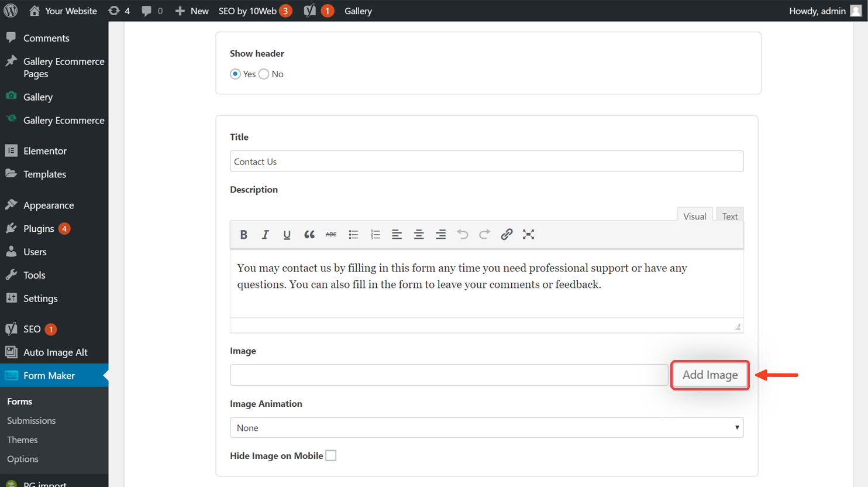Click the Auto Image Alt icon
This screenshot has height=487, width=868.
click(x=11, y=352)
